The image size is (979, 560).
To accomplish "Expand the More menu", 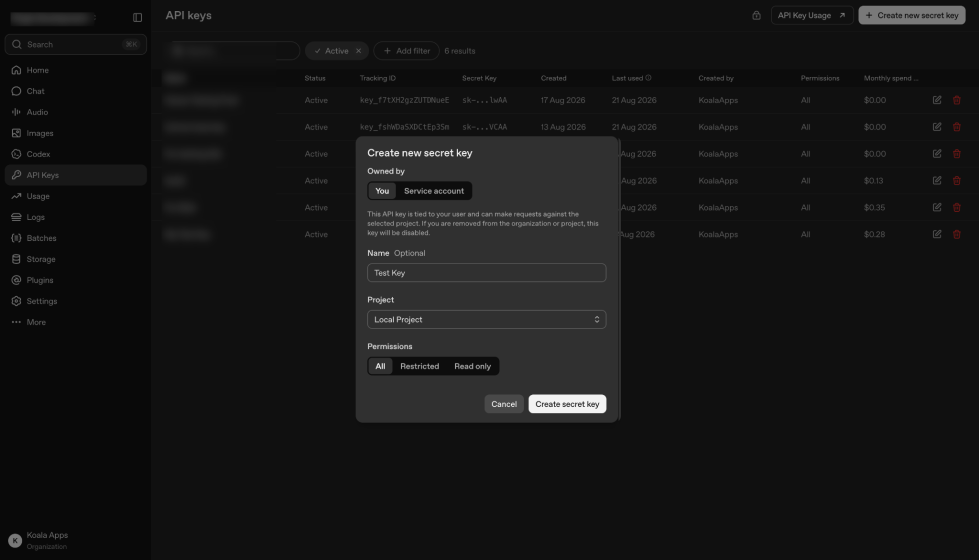I will pos(76,322).
